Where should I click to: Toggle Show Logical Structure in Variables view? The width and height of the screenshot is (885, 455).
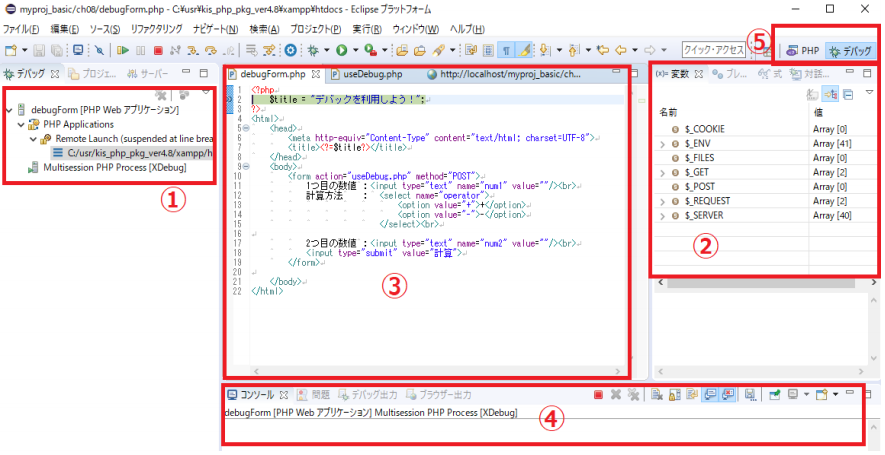click(829, 94)
